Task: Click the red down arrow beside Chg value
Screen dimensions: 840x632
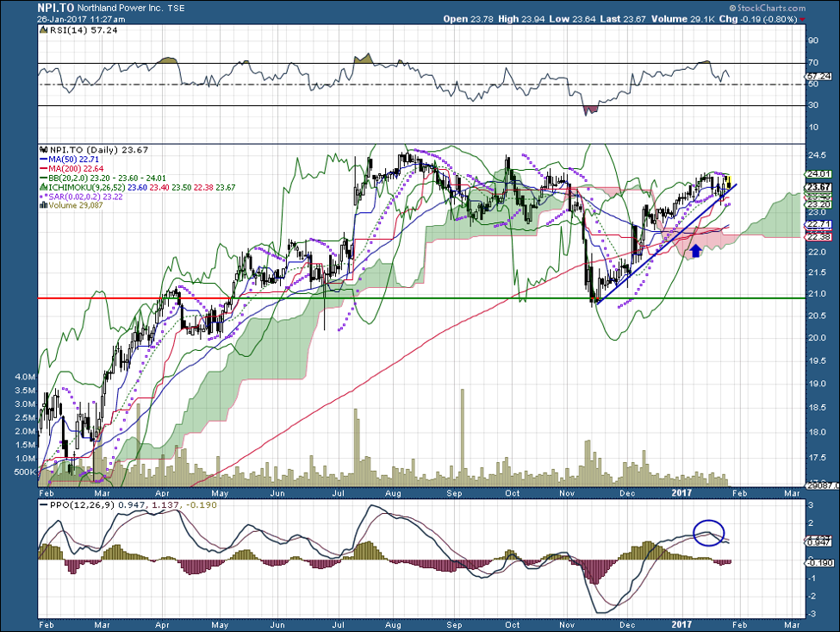Action: pos(802,19)
